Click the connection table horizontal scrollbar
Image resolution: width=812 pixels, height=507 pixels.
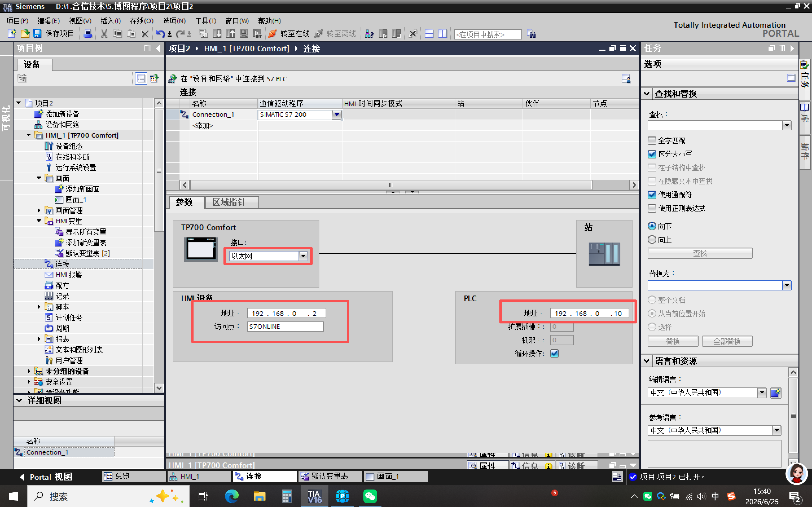391,185
